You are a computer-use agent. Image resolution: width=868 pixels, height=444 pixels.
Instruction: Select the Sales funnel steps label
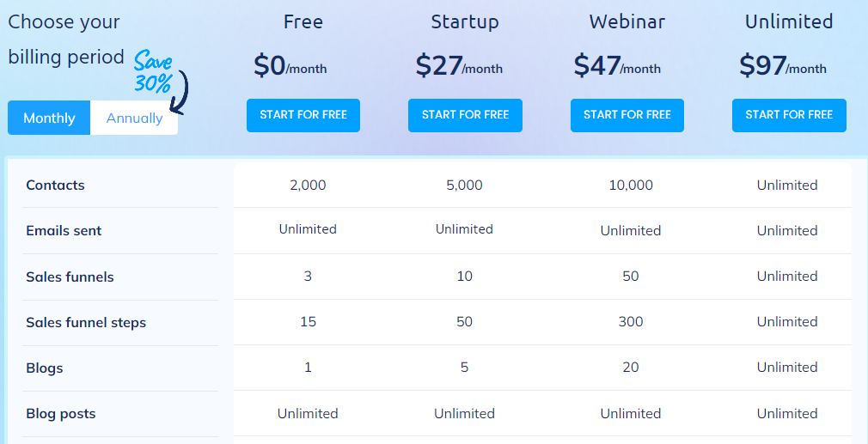point(86,322)
